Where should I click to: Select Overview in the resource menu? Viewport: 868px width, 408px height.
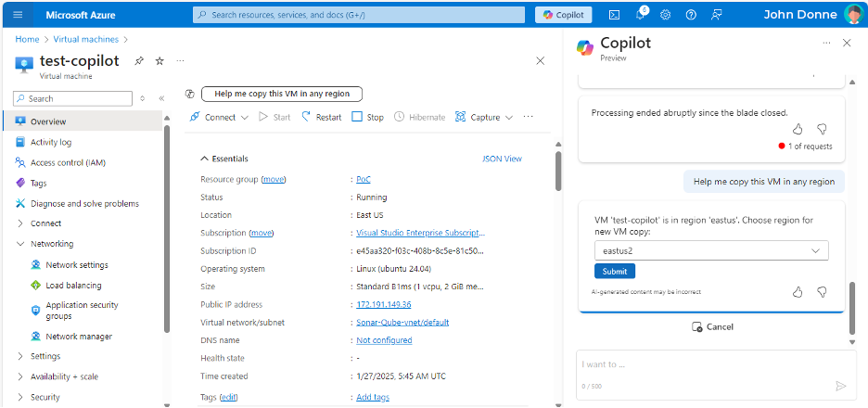pyautogui.click(x=83, y=121)
